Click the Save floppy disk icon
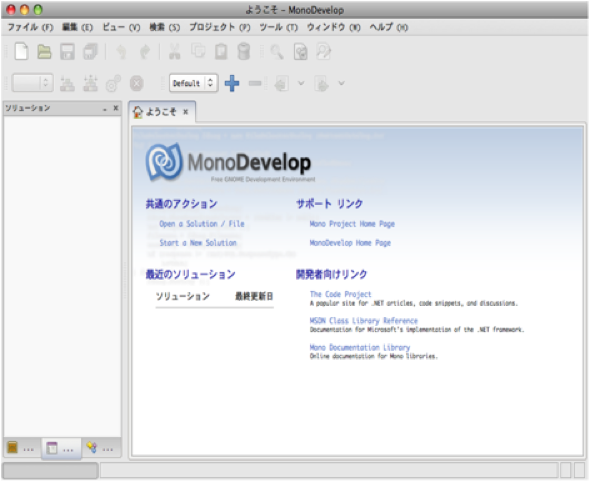The image size is (590, 482). (x=67, y=52)
